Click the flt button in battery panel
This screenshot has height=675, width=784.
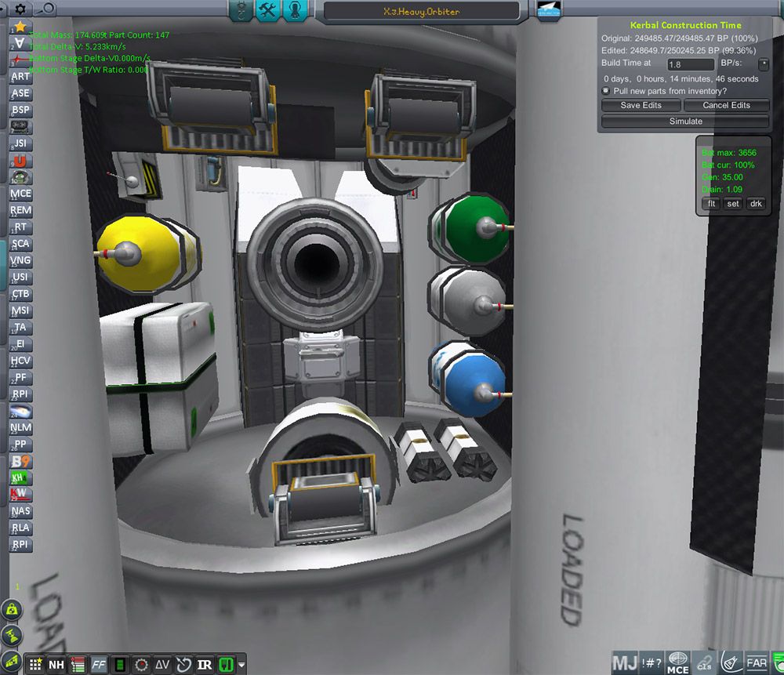[x=711, y=204]
